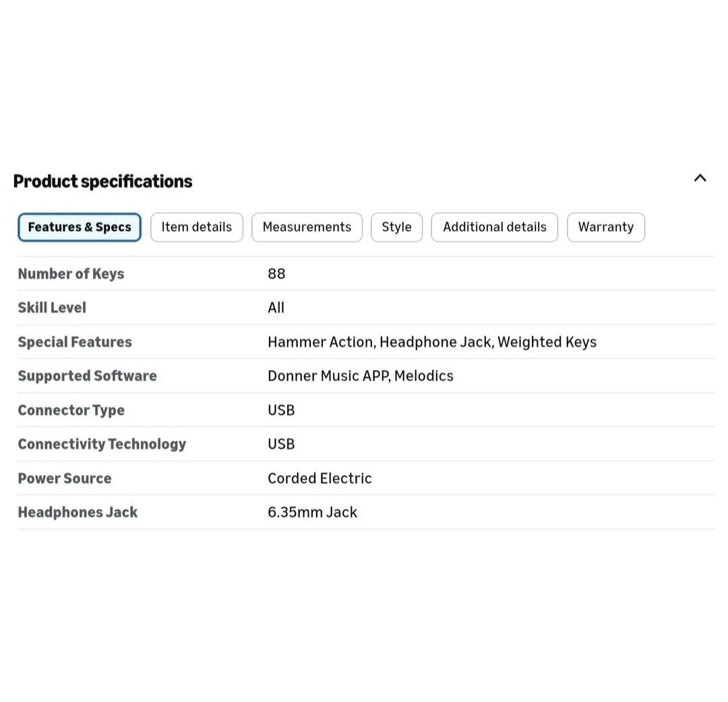
Task: Collapse the Product specifications section chevron
Action: coord(700,179)
